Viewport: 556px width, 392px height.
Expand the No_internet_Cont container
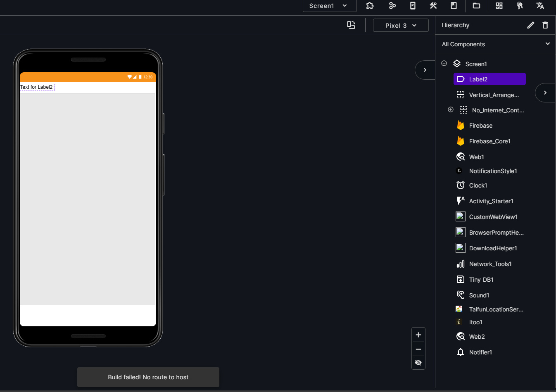click(x=450, y=109)
